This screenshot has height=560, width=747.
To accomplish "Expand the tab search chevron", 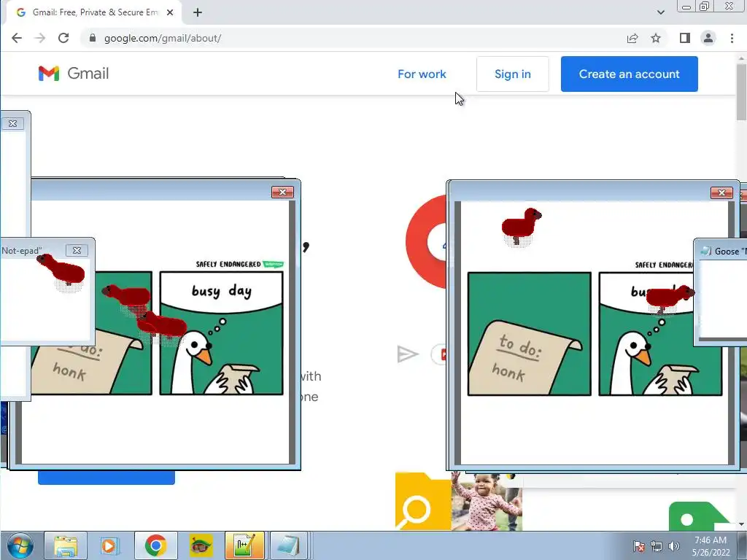I will [x=661, y=12].
